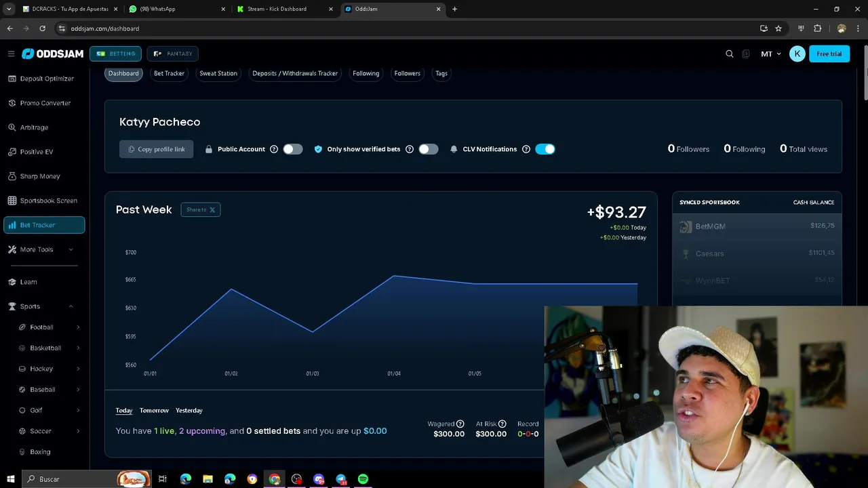Open the MT region dropdown
Image resolution: width=868 pixels, height=488 pixels.
(771, 54)
